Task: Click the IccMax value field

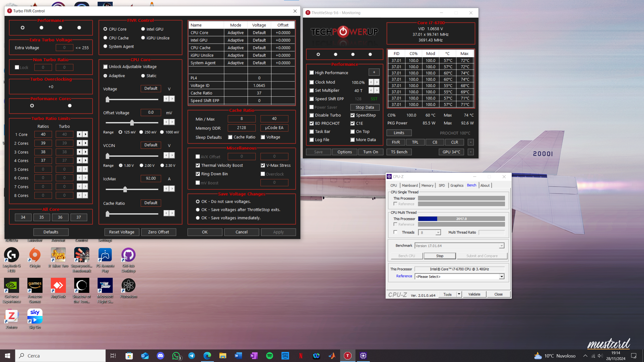Action: 151,178
